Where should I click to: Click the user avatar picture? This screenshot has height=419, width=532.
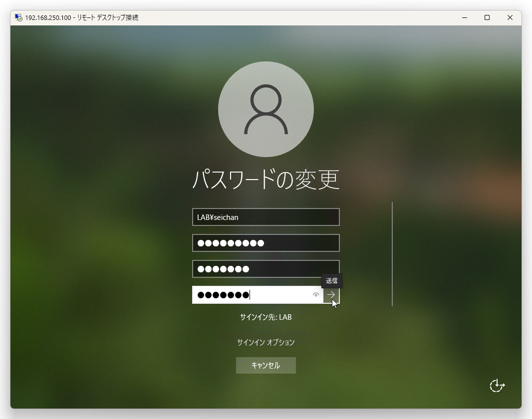pos(266,109)
